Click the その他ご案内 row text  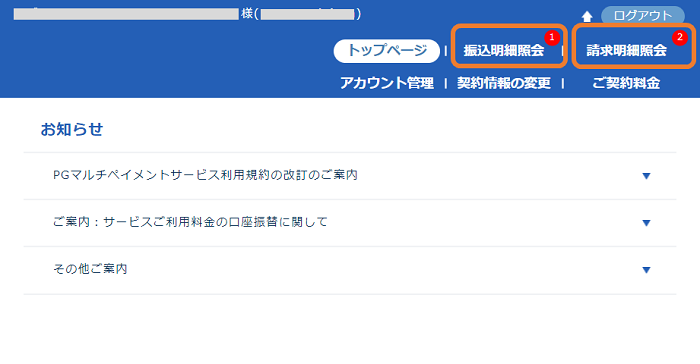[x=90, y=269]
